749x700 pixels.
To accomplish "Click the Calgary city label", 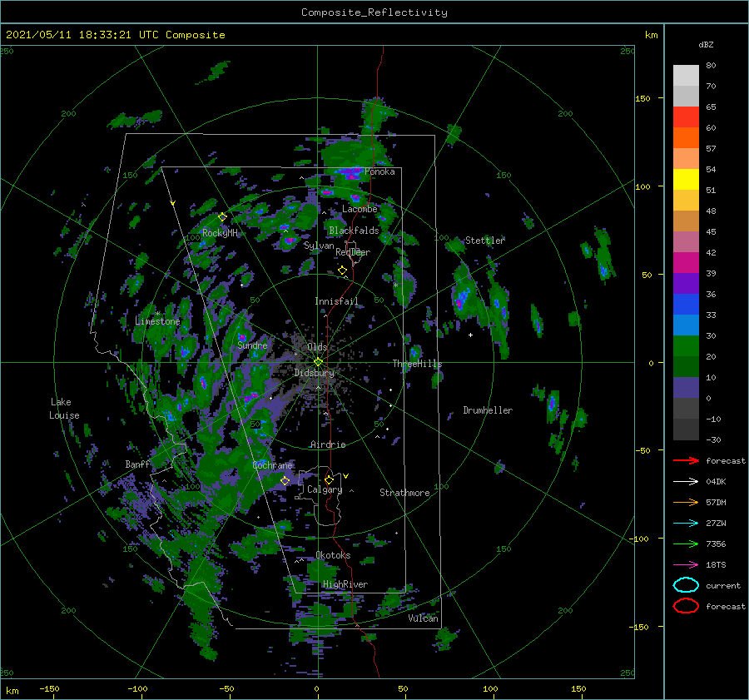I will pyautogui.click(x=325, y=489).
